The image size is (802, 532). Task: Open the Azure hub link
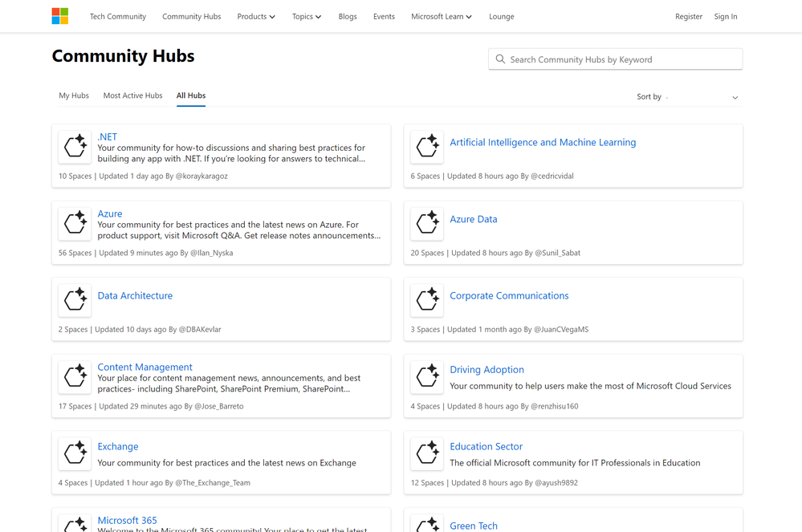pyautogui.click(x=110, y=213)
